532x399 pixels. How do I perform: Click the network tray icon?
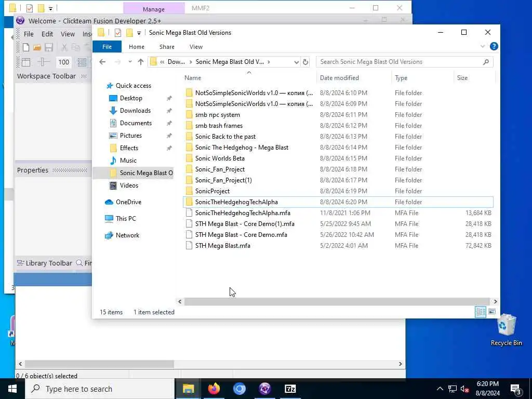(x=453, y=389)
